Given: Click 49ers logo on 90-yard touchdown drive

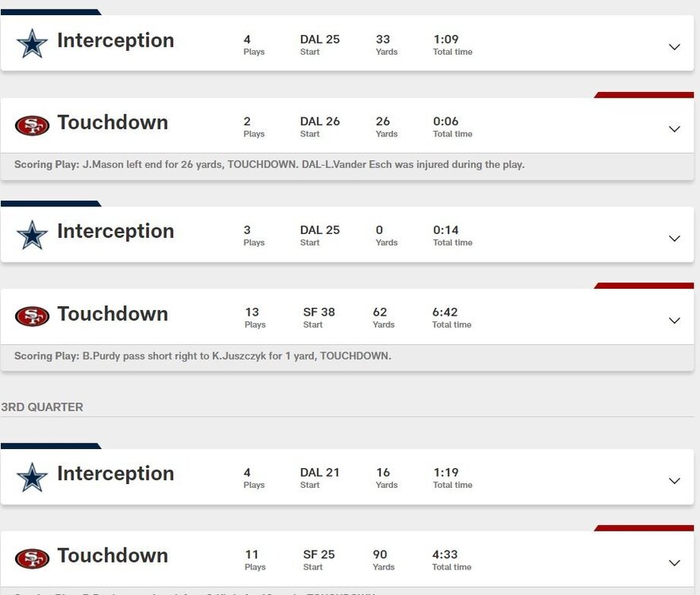Looking at the screenshot, I should pyautogui.click(x=33, y=559).
